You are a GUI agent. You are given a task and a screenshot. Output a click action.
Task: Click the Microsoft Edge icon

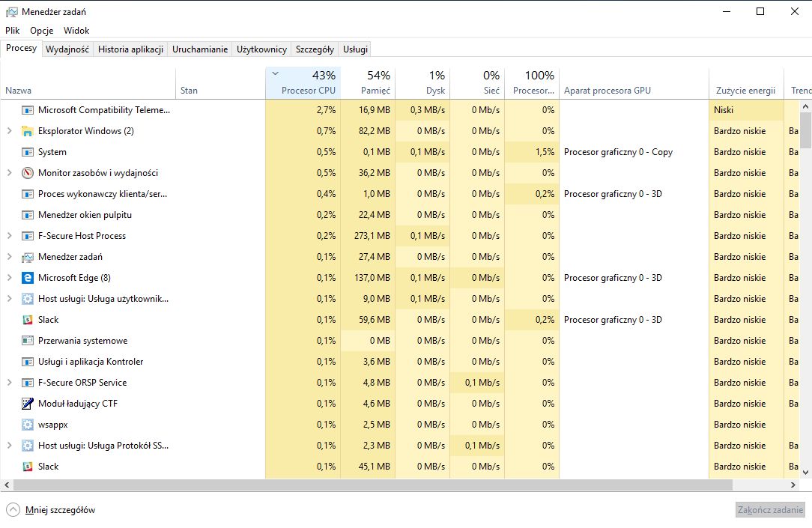[28, 278]
